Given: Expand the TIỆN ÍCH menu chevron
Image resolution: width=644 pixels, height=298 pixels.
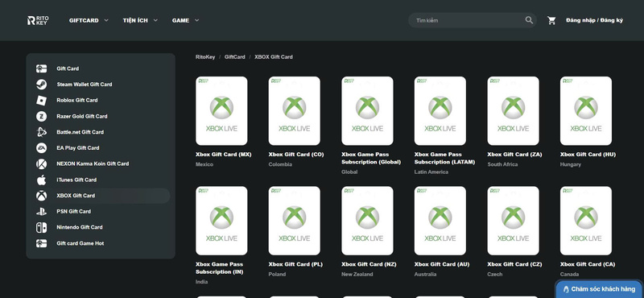Looking at the screenshot, I should coord(155,20).
